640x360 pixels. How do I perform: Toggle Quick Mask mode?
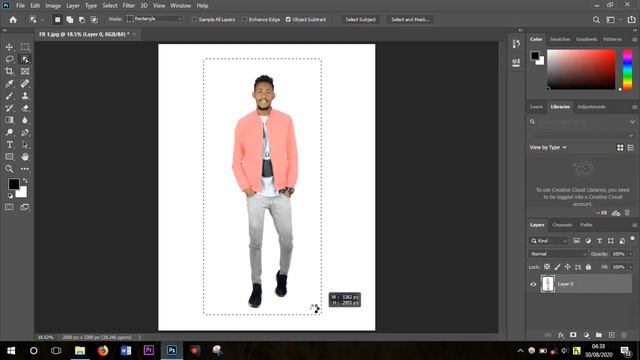[9, 207]
